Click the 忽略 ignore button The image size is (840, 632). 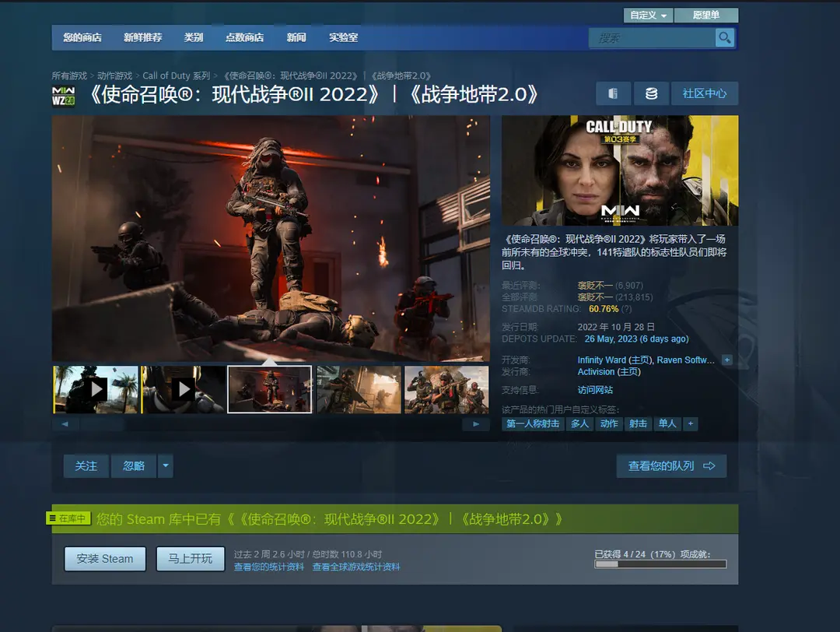coord(134,465)
